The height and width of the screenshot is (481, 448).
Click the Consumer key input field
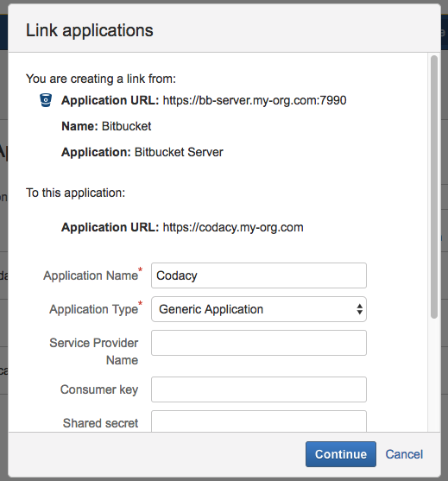[259, 389]
